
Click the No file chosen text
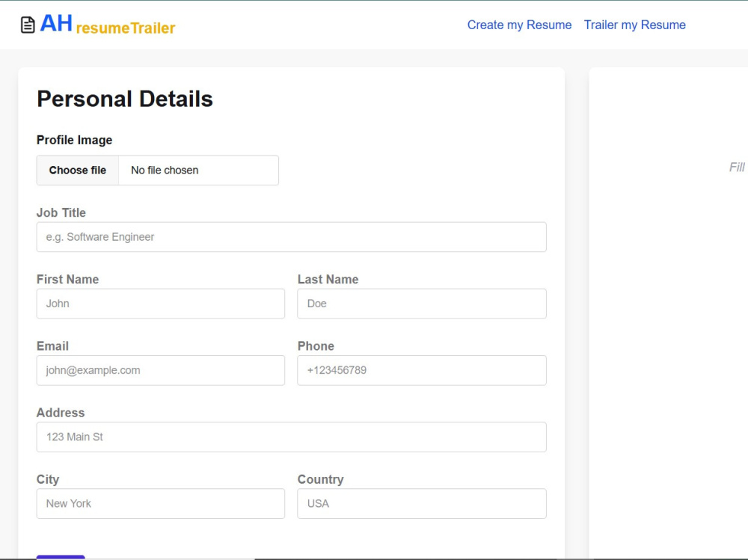point(165,170)
